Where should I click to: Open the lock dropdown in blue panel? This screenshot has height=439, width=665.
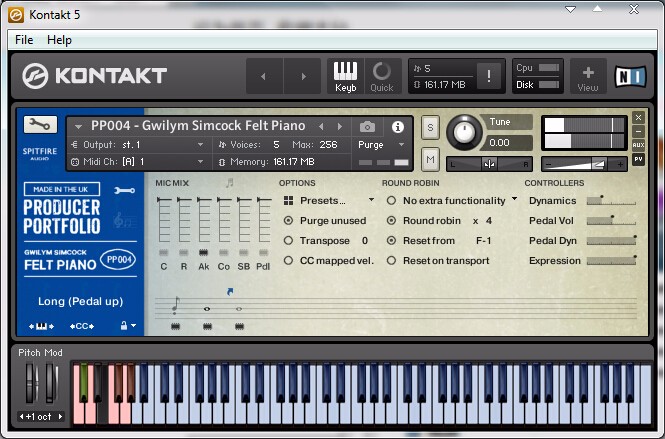128,326
